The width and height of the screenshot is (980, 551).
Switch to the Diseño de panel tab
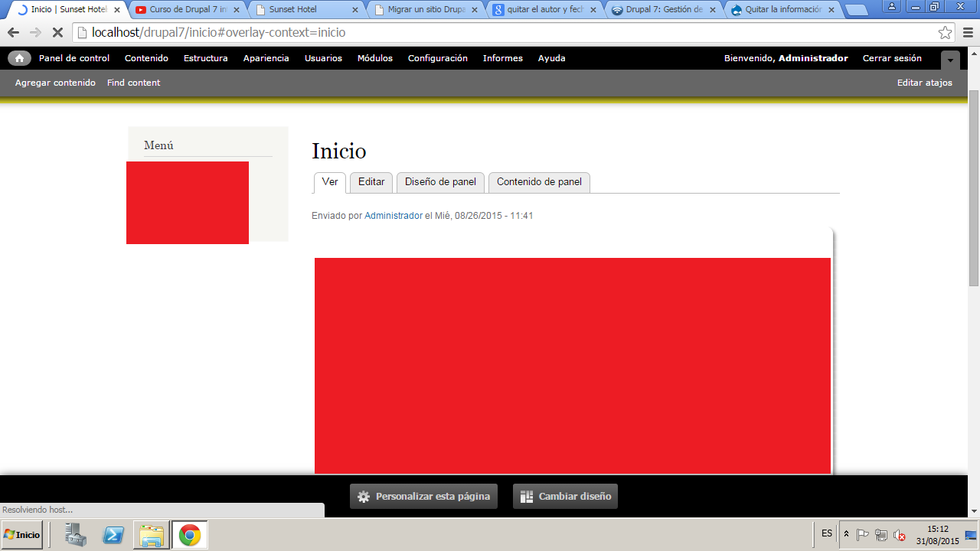440,182
